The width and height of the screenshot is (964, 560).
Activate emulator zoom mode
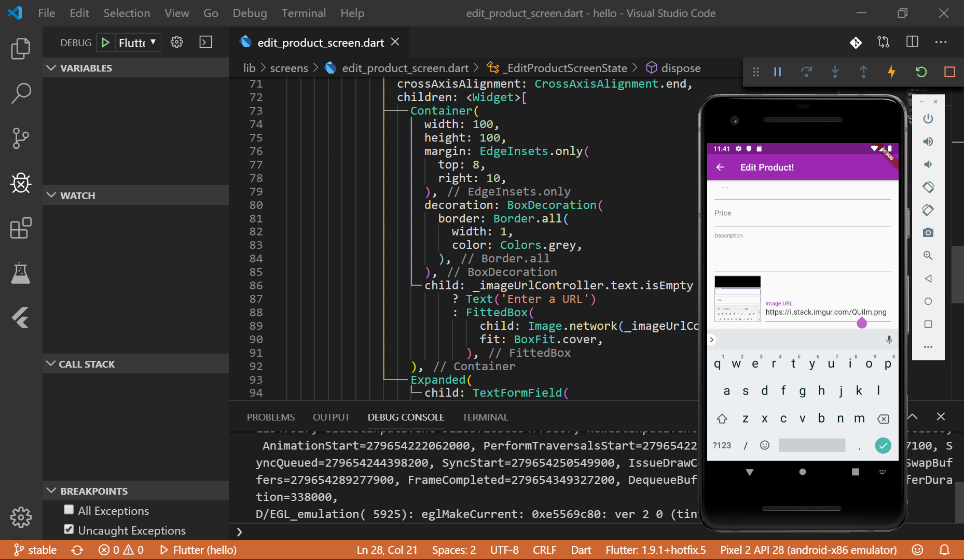[928, 256]
